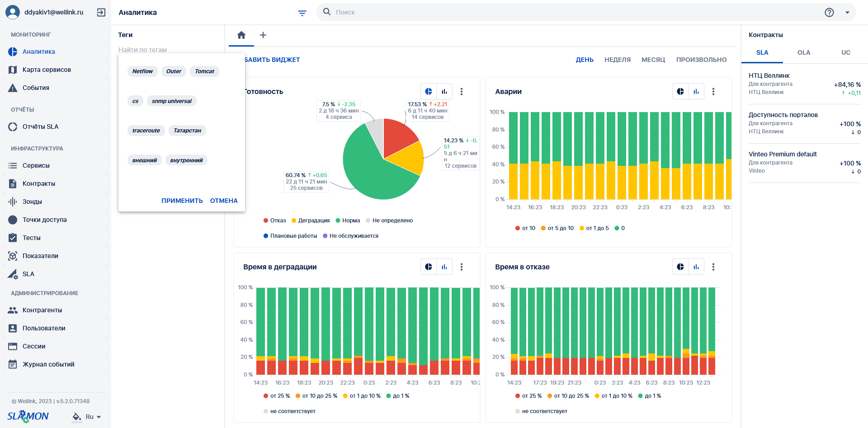Open the Ru language dropdown
Screen dimensions: 868x428
[x=94, y=417]
